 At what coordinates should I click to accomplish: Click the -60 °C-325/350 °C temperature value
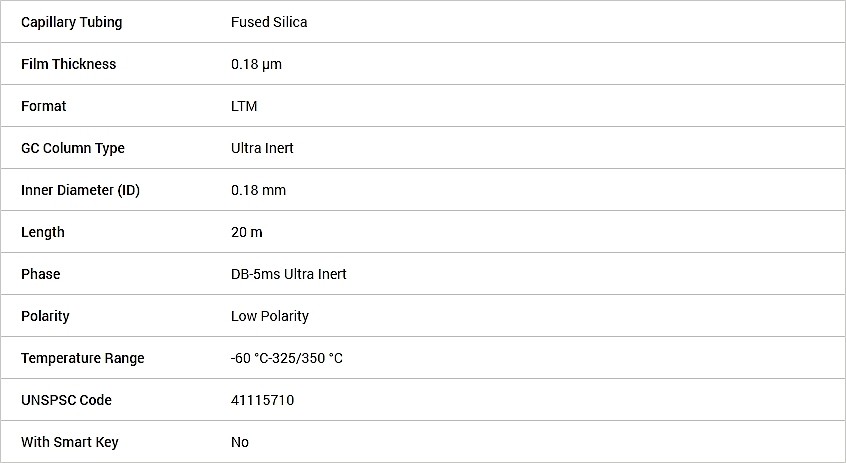click(286, 358)
